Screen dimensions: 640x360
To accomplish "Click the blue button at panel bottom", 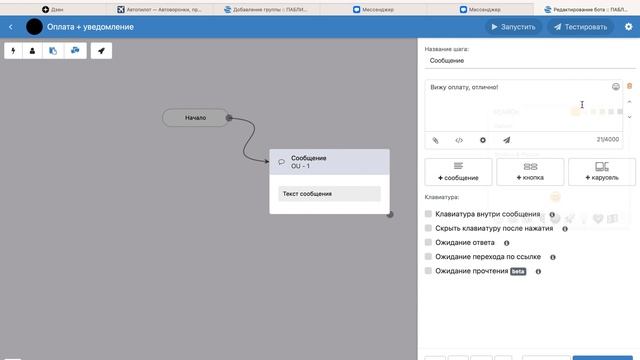I will [x=602, y=358].
